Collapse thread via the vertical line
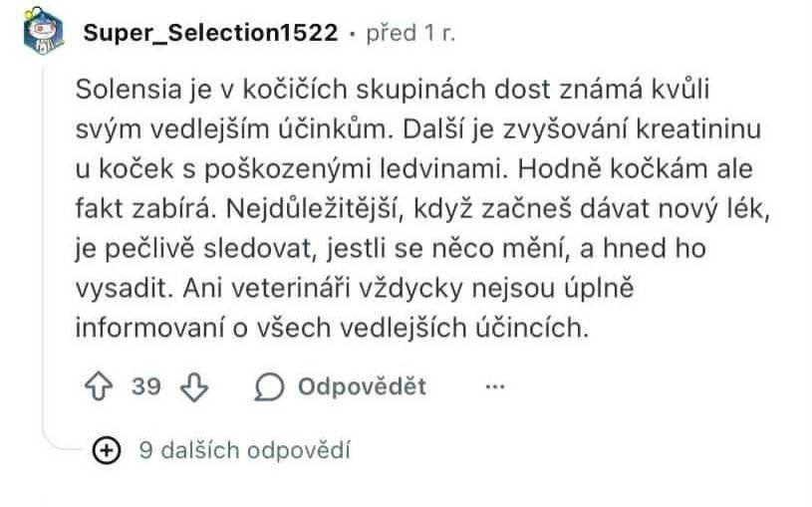The width and height of the screenshot is (812, 507). tap(42, 249)
